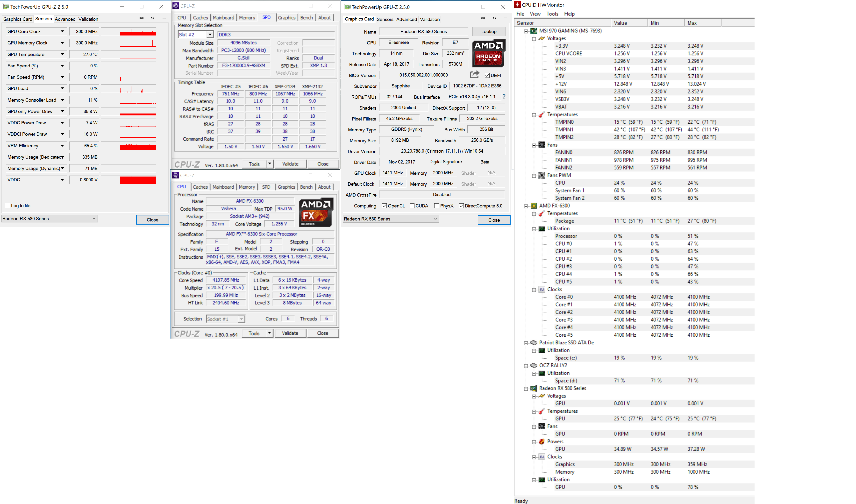This screenshot has width=856, height=504.
Task: Click the Value column header in HWMonitor
Action: tap(629, 23)
